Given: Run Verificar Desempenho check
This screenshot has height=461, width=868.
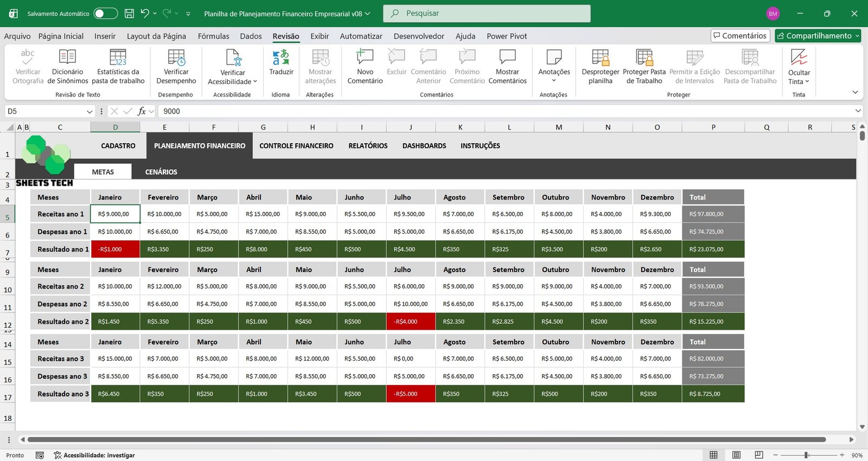Looking at the screenshot, I should (x=176, y=66).
